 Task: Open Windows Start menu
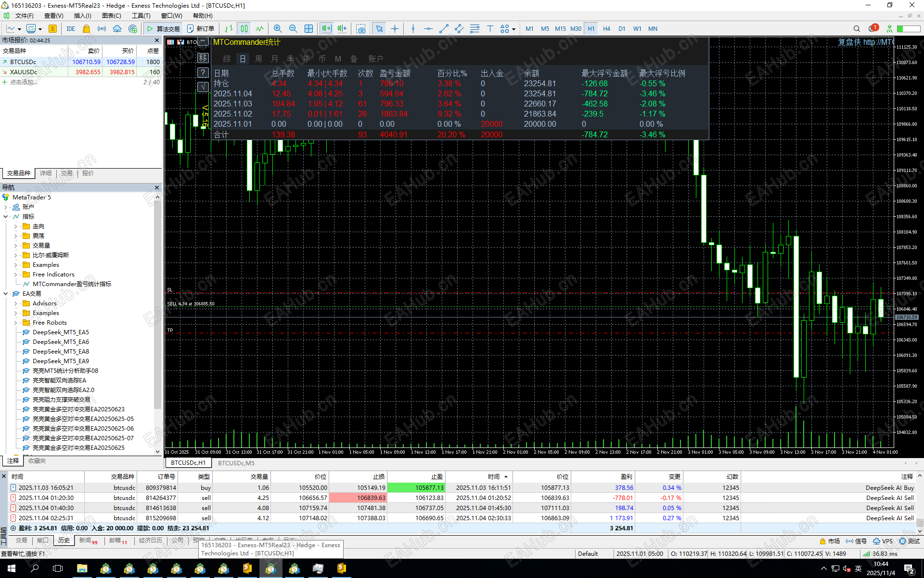[x=12, y=568]
